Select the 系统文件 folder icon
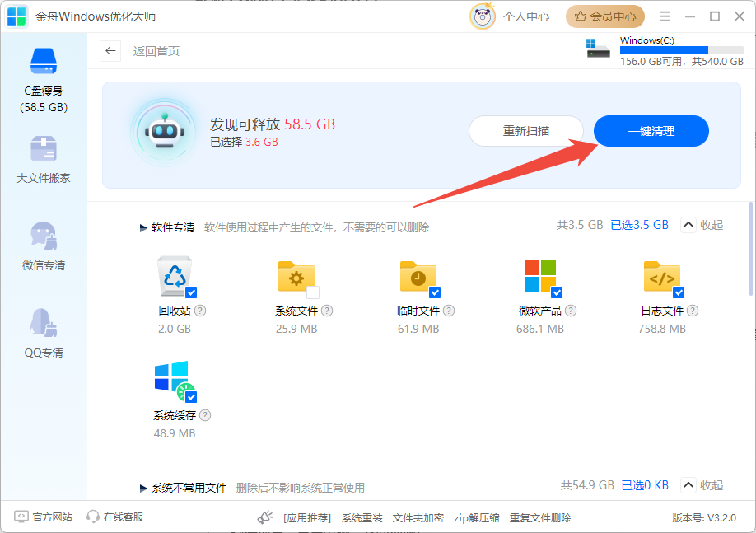 296,277
